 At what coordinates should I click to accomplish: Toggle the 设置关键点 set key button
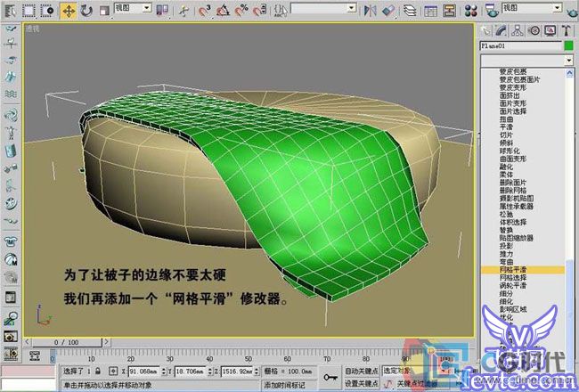click(x=362, y=383)
